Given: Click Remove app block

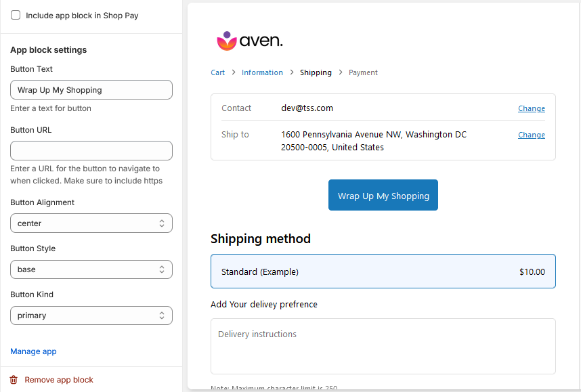Looking at the screenshot, I should point(59,380).
